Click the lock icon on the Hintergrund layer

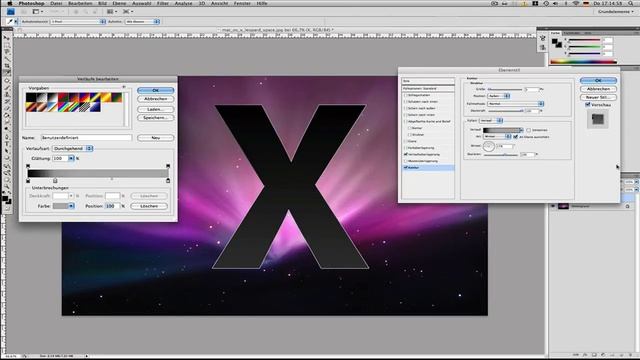(628, 206)
